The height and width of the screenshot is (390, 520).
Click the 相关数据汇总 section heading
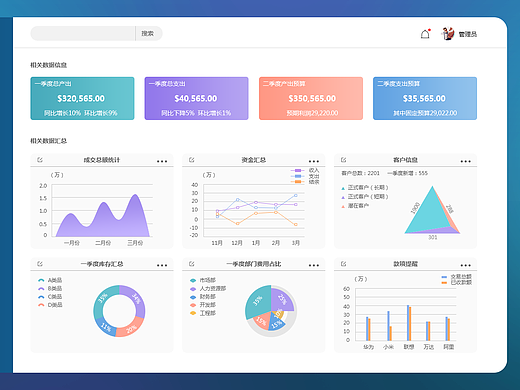(49, 141)
